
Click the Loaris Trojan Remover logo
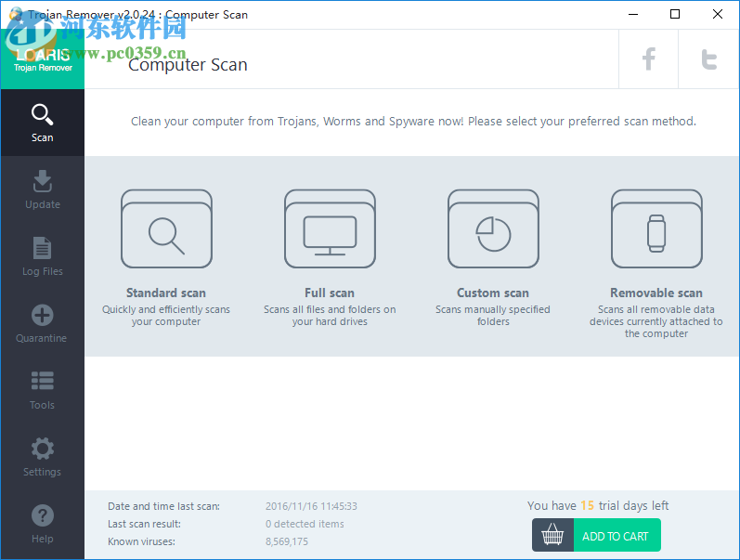point(43,59)
